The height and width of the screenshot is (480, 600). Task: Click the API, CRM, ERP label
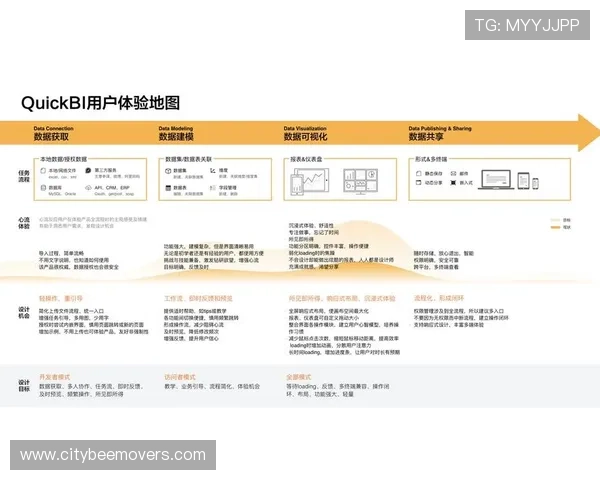(x=112, y=188)
